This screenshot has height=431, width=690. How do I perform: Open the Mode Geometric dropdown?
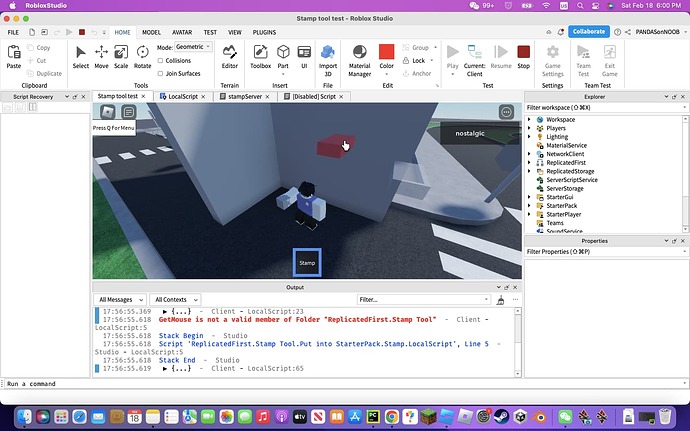[x=193, y=47]
